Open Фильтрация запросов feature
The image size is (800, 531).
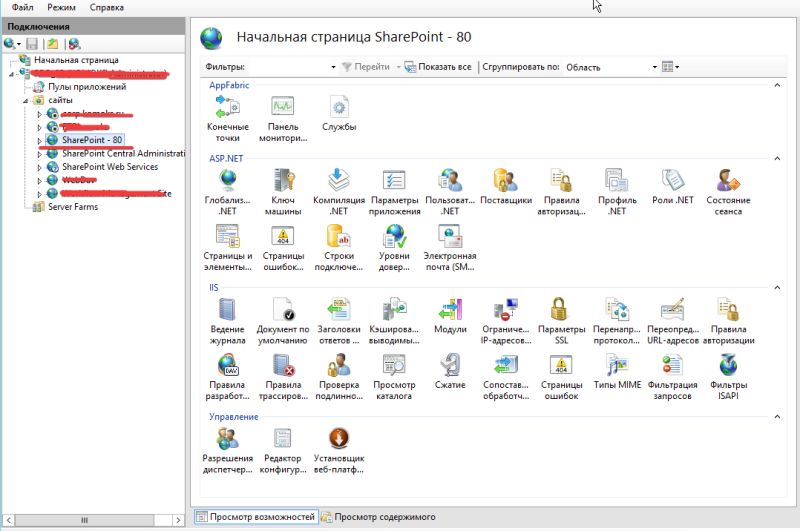coord(672,377)
